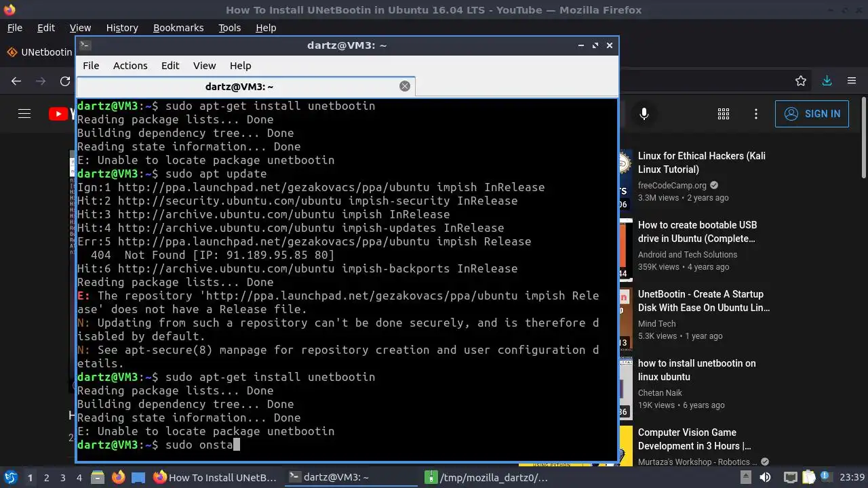The height and width of the screenshot is (488, 868).
Task: Close the dartz@VM3 terminal tab
Action: click(x=405, y=86)
